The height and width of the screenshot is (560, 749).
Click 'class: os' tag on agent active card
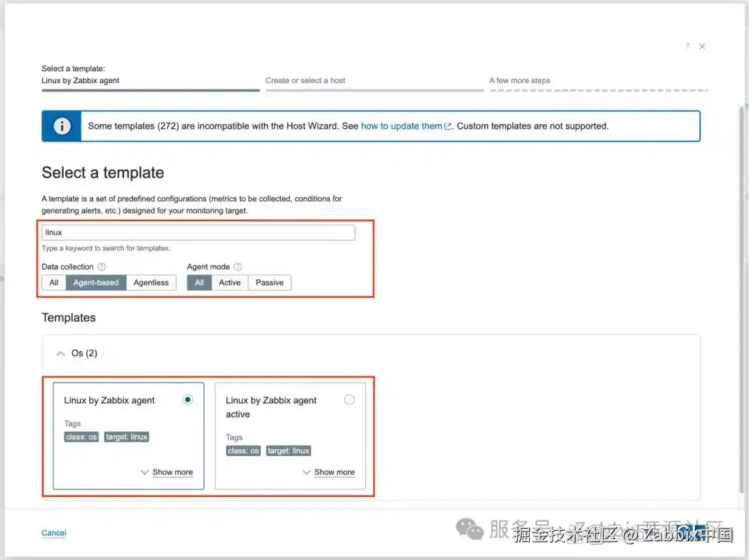click(x=243, y=450)
